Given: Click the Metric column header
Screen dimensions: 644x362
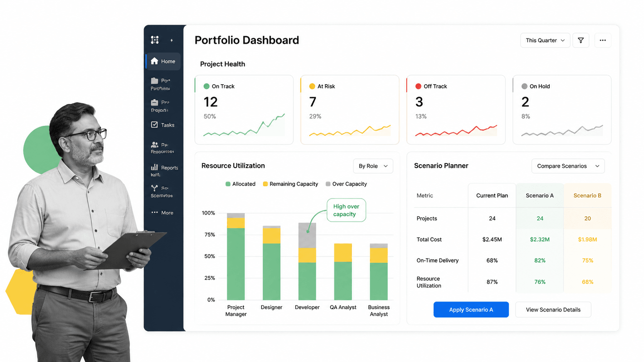Looking at the screenshot, I should click(425, 195).
